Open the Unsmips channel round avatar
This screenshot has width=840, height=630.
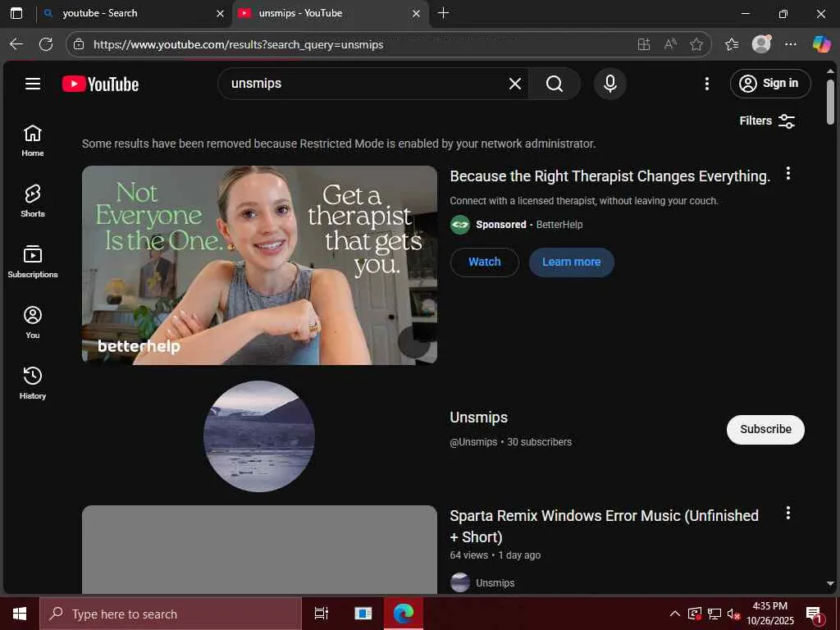(259, 436)
